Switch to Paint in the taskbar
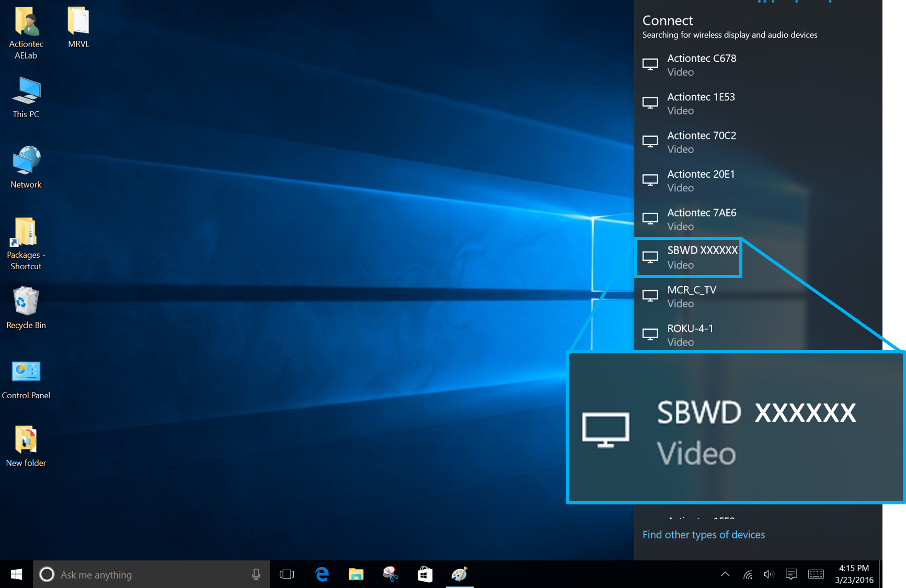 pos(460,574)
